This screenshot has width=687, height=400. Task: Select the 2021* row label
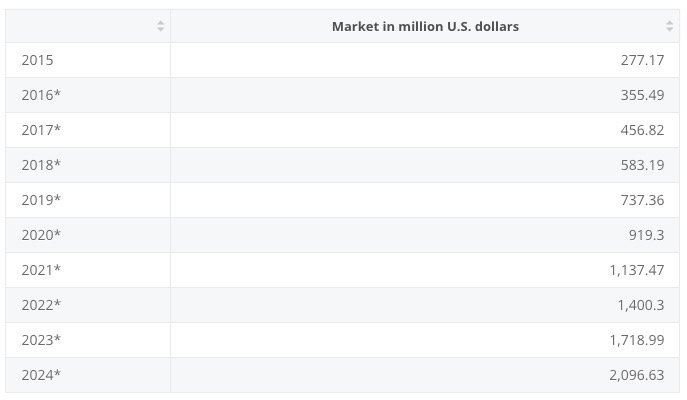click(x=41, y=270)
